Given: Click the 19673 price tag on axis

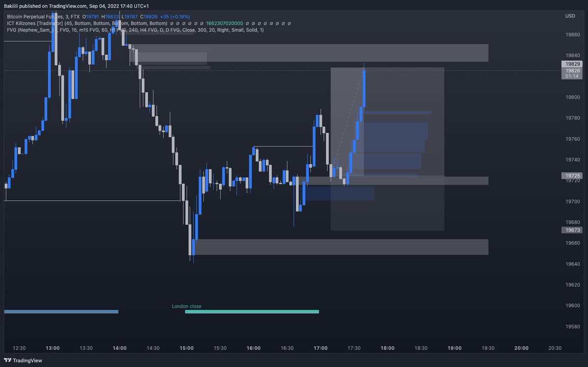Looking at the screenshot, I should [x=573, y=230].
